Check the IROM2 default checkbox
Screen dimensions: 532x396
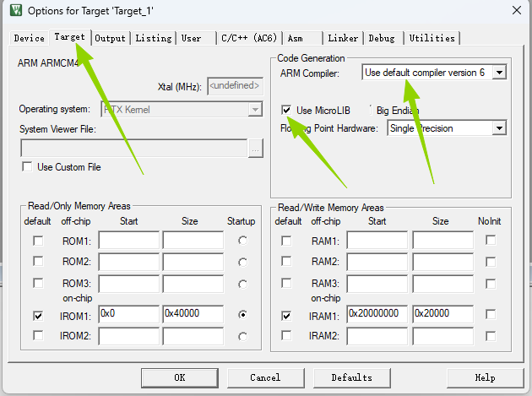click(x=38, y=335)
